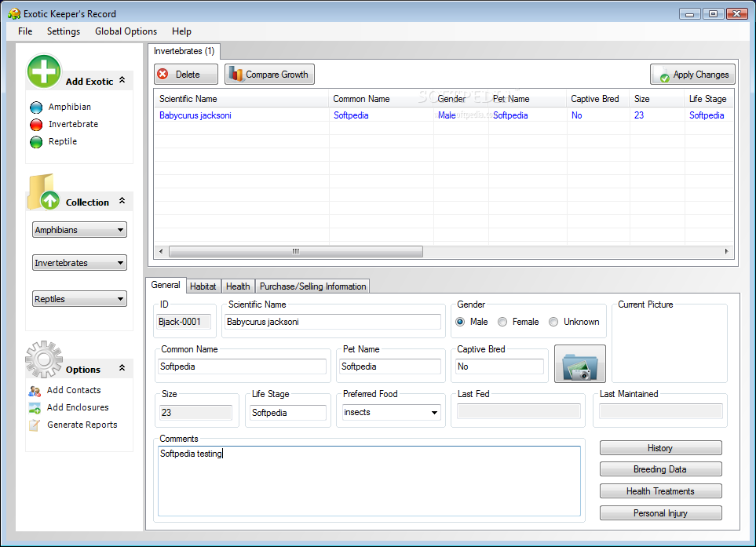Switch to the Habitat tab
Screen dimensions: 756x547
click(203, 286)
